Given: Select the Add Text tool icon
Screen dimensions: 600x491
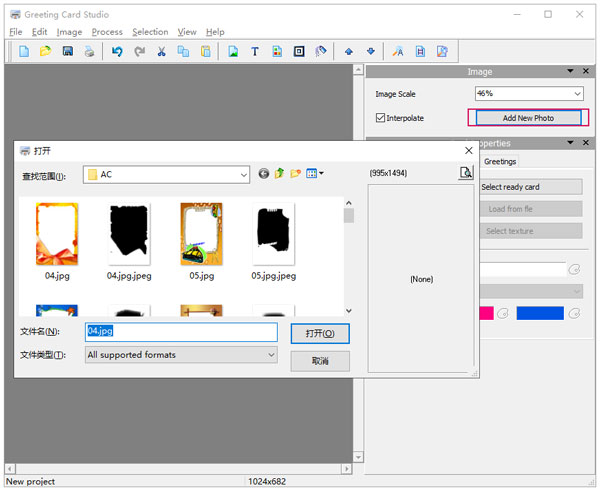Looking at the screenshot, I should (255, 51).
